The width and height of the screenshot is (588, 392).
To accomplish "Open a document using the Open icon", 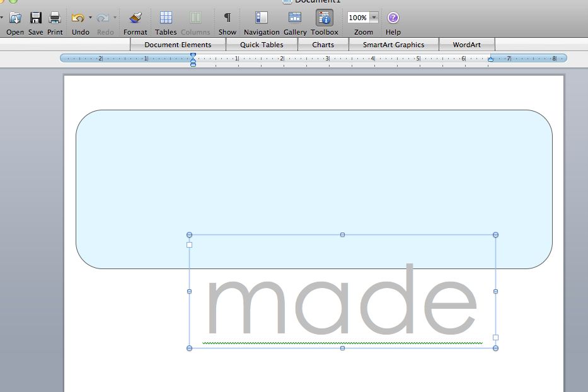I will tap(14, 18).
